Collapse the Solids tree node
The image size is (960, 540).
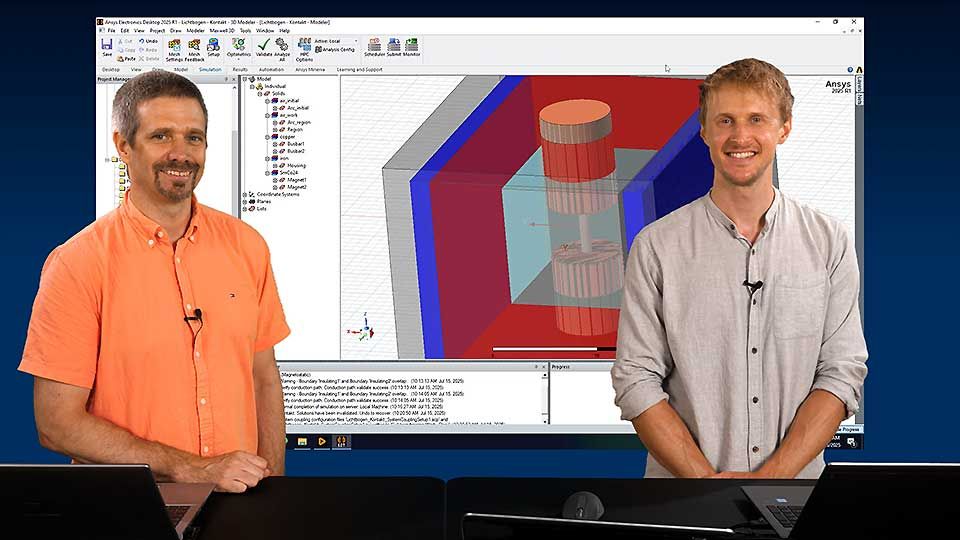pyautogui.click(x=260, y=94)
